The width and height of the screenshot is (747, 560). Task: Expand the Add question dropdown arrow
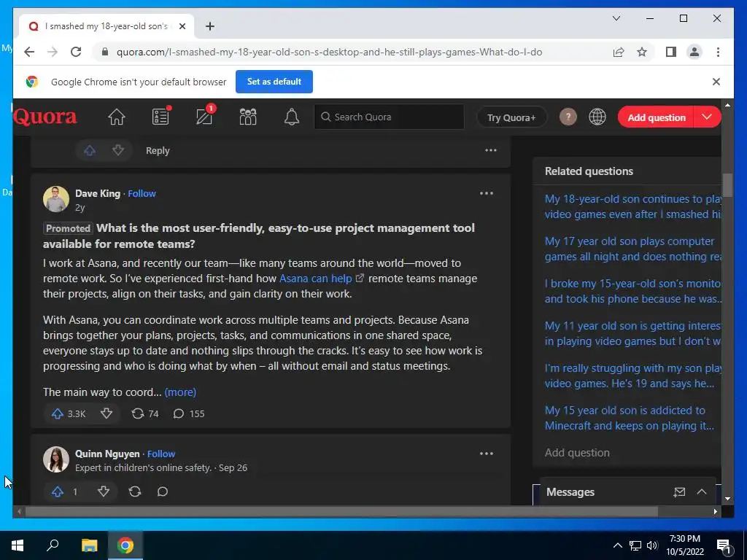(707, 117)
